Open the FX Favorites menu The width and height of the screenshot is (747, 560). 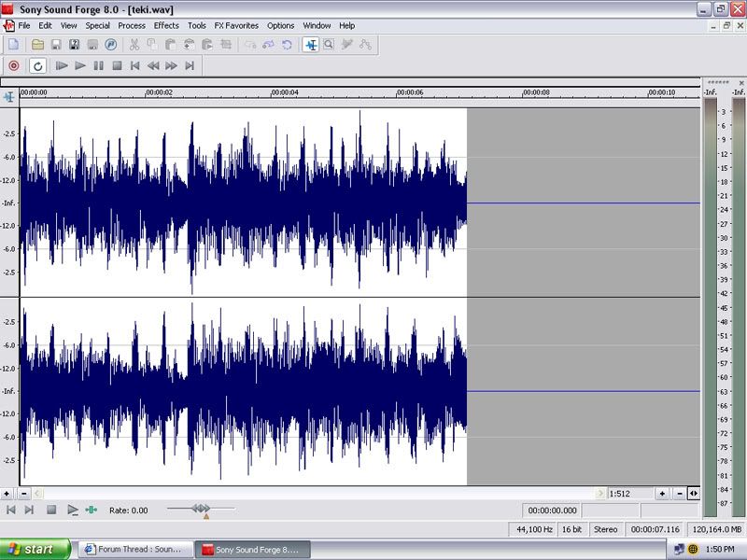click(236, 25)
